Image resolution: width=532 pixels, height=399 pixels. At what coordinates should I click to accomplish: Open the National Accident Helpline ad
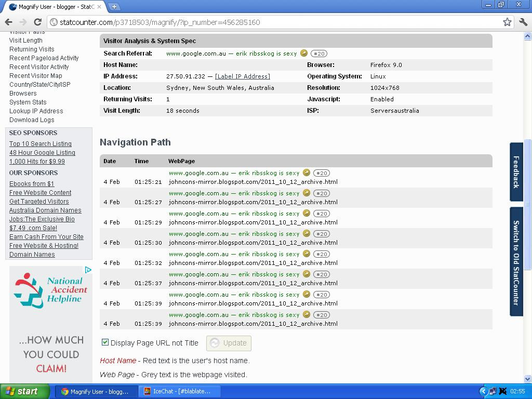50,324
